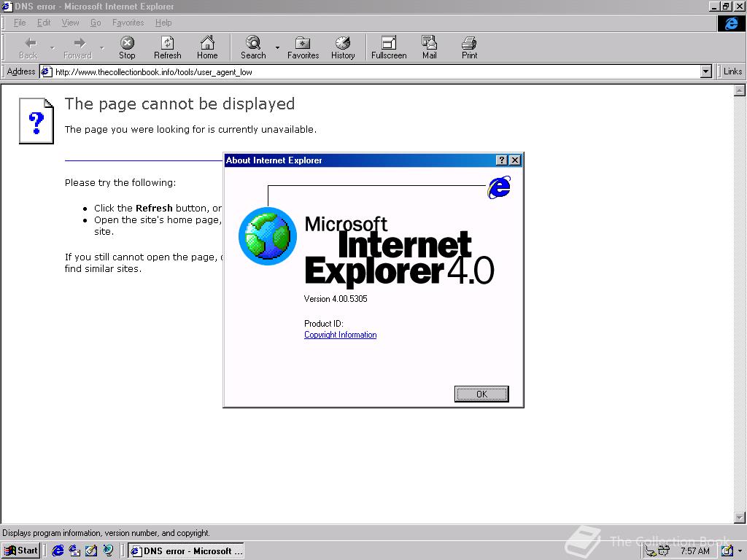The width and height of the screenshot is (747, 560).
Task: Restore the browser window using restore button
Action: pos(726,6)
